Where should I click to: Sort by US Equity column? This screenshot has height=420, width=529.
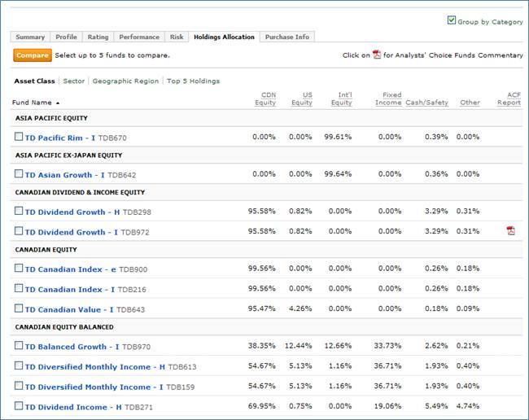coord(302,98)
